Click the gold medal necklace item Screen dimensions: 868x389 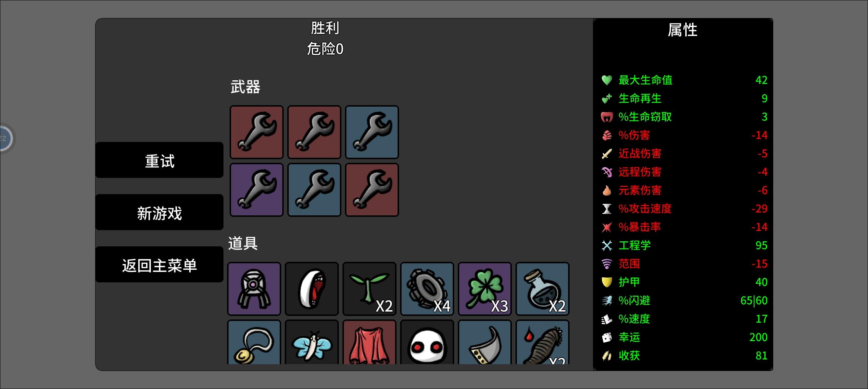tap(254, 342)
